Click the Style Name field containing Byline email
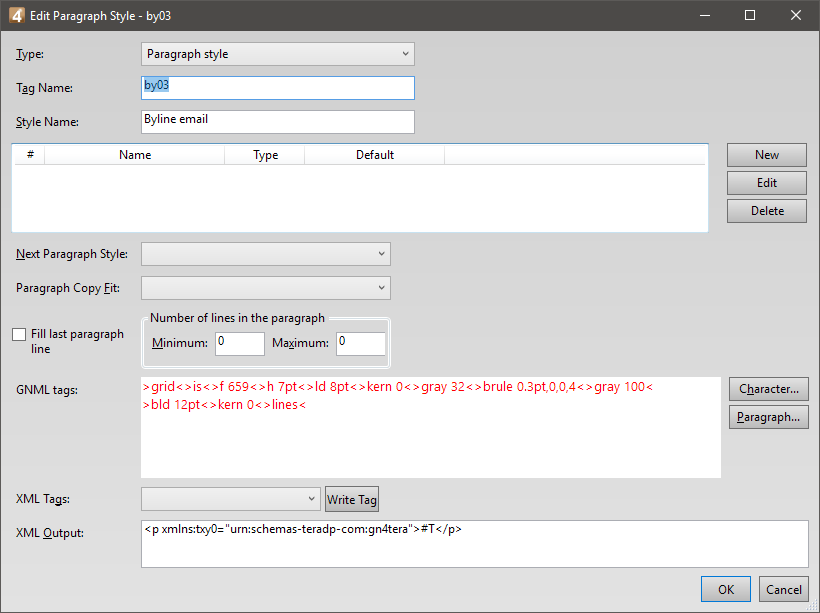Screen dimensions: 820x613 pyautogui.click(x=278, y=122)
